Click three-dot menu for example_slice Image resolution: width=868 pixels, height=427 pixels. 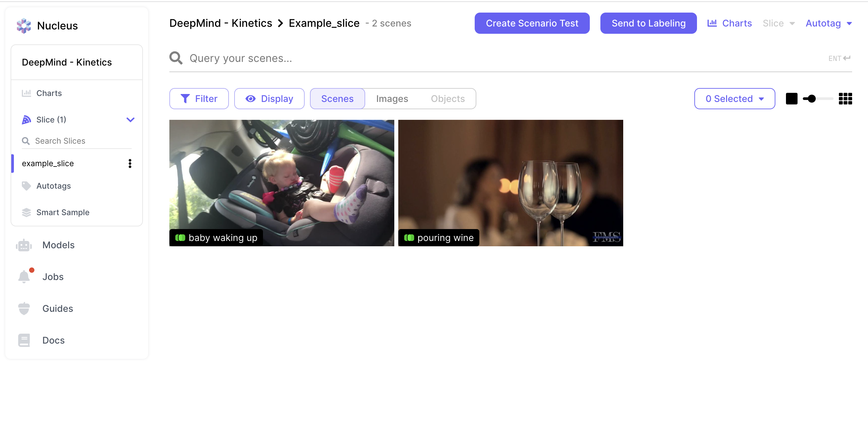tap(130, 164)
